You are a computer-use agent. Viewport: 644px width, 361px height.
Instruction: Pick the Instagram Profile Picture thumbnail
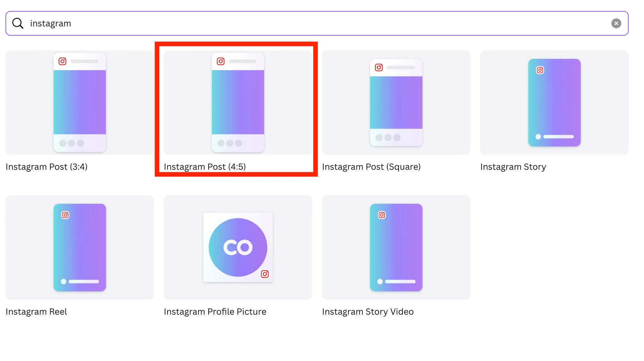[238, 247]
